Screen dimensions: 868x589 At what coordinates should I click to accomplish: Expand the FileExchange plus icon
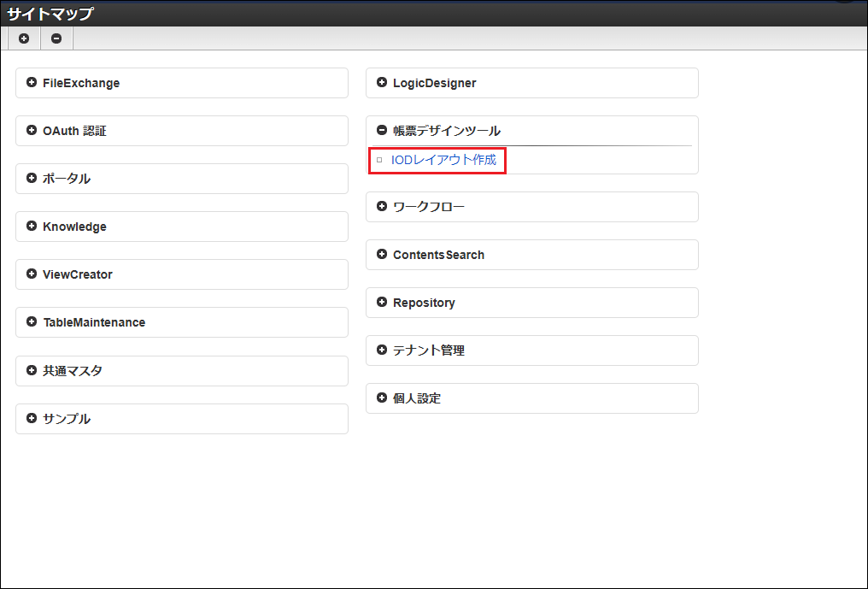tap(32, 83)
